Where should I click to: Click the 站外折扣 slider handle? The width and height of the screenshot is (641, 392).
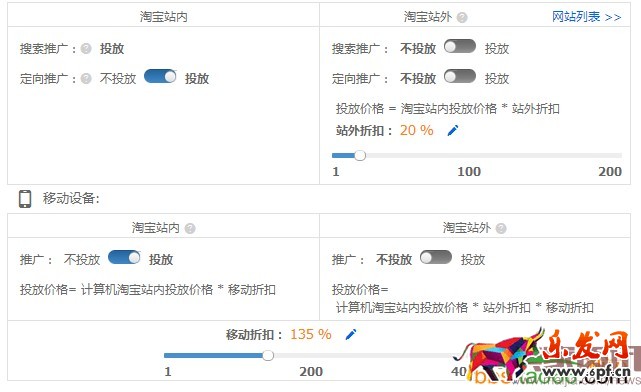coord(360,155)
